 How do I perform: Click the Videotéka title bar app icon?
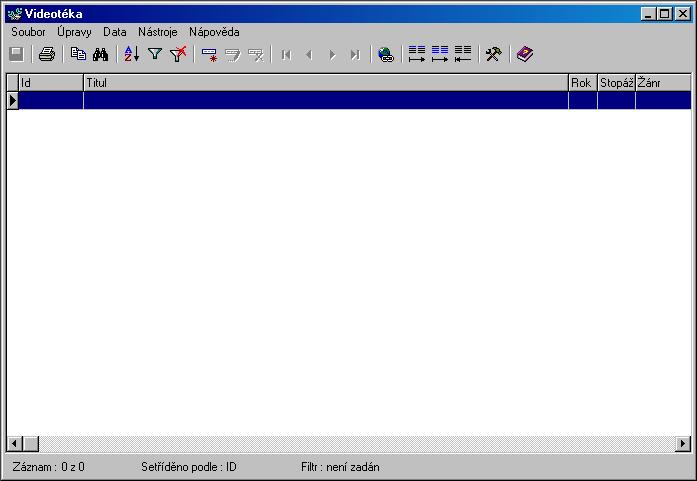click(x=15, y=14)
